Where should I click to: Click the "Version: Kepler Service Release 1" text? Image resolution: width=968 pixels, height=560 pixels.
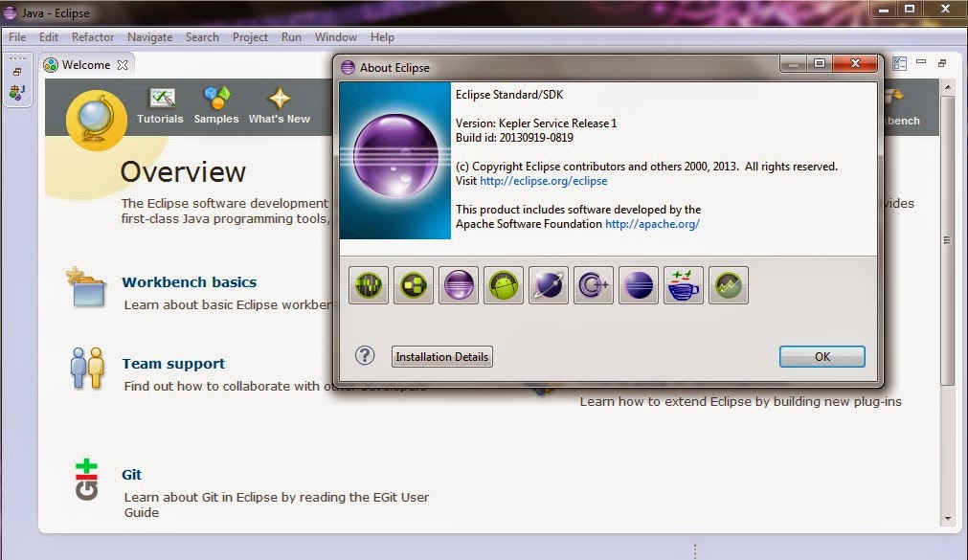(x=536, y=123)
